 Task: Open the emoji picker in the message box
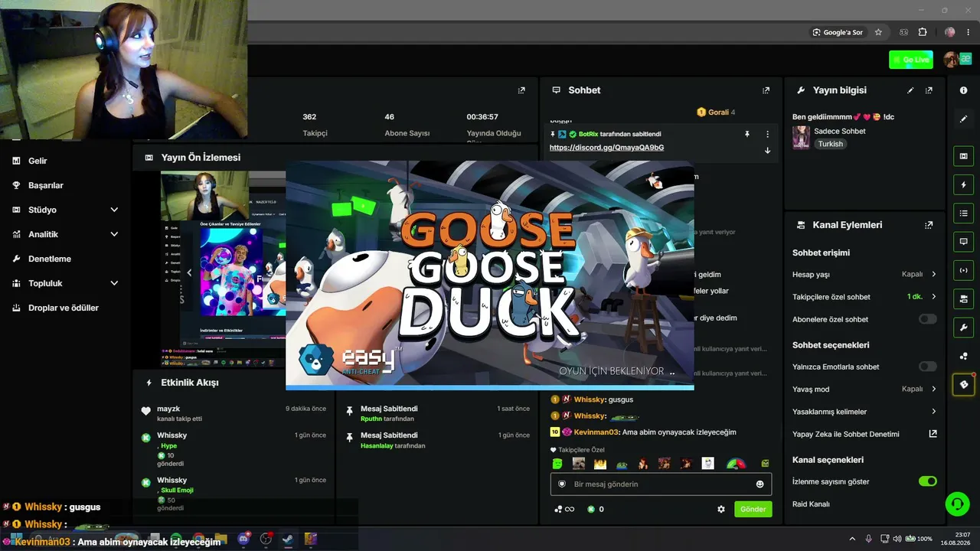[x=759, y=484]
